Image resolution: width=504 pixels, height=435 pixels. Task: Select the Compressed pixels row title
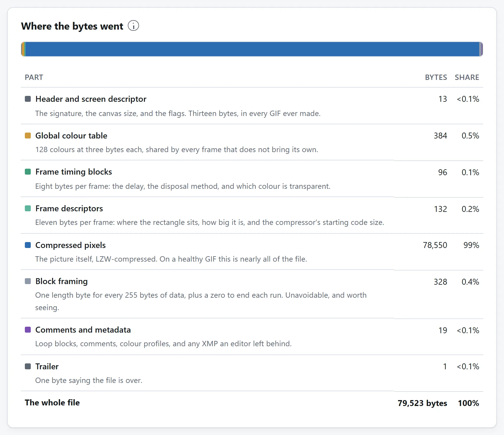pos(70,245)
